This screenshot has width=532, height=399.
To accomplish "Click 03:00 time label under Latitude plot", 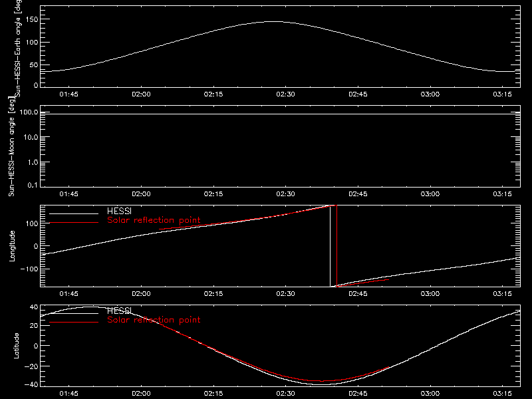I will click(430, 394).
